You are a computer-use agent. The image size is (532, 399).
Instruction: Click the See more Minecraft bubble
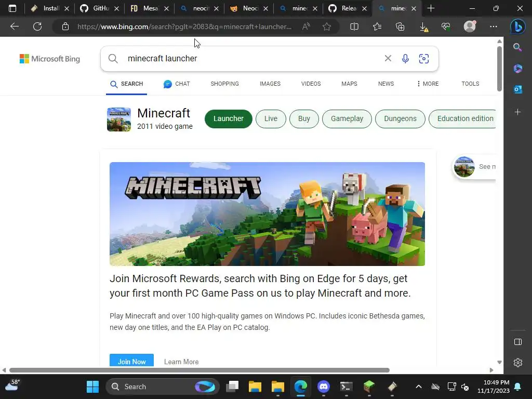[x=475, y=167]
